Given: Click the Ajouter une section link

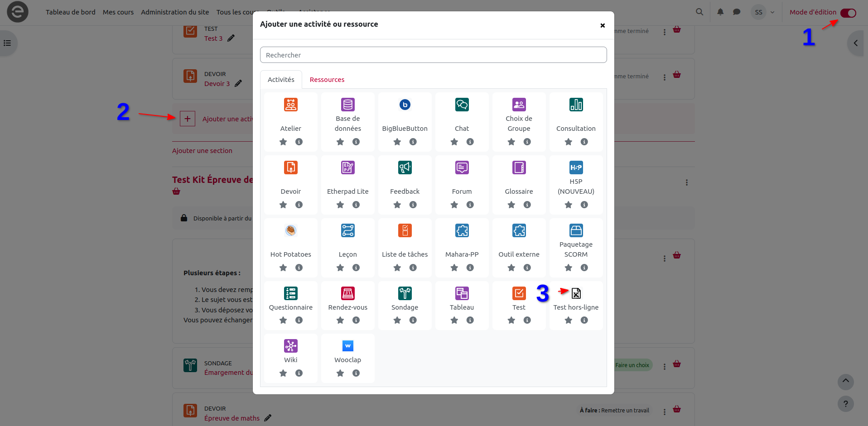Looking at the screenshot, I should click(x=202, y=151).
